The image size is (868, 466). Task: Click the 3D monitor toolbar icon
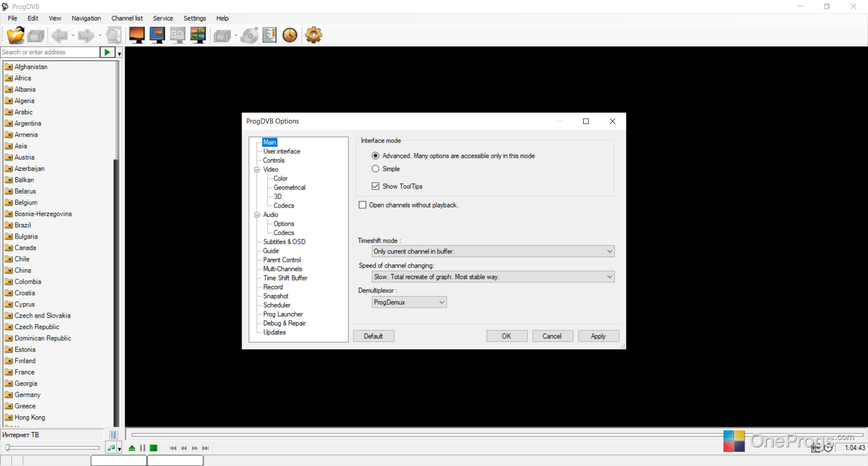coord(178,35)
